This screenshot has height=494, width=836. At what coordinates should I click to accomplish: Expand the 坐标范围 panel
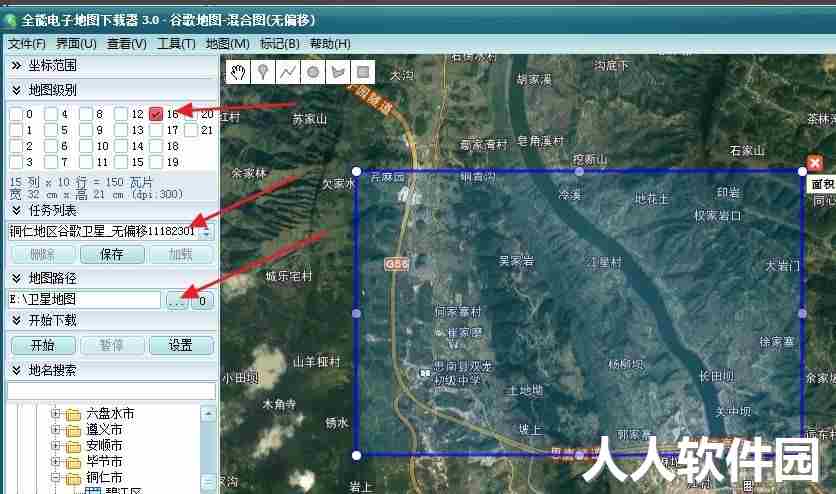(17, 66)
